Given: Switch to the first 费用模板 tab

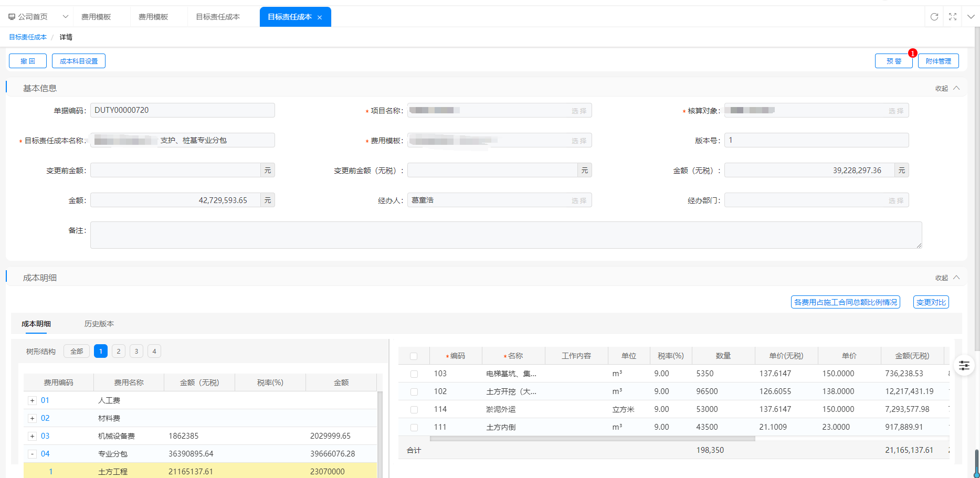Looking at the screenshot, I should coord(96,17).
